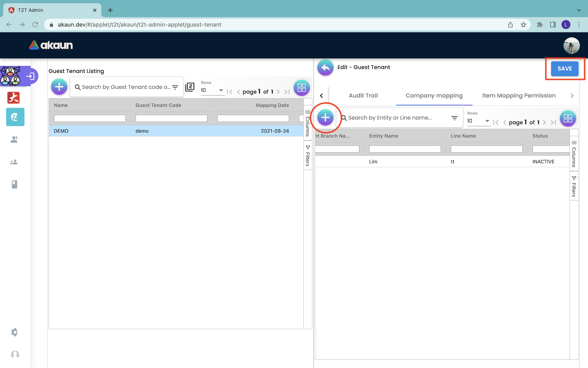The width and height of the screenshot is (588, 368).
Task: Toggle the Filters side panel in Company mapping
Action: pos(574,186)
